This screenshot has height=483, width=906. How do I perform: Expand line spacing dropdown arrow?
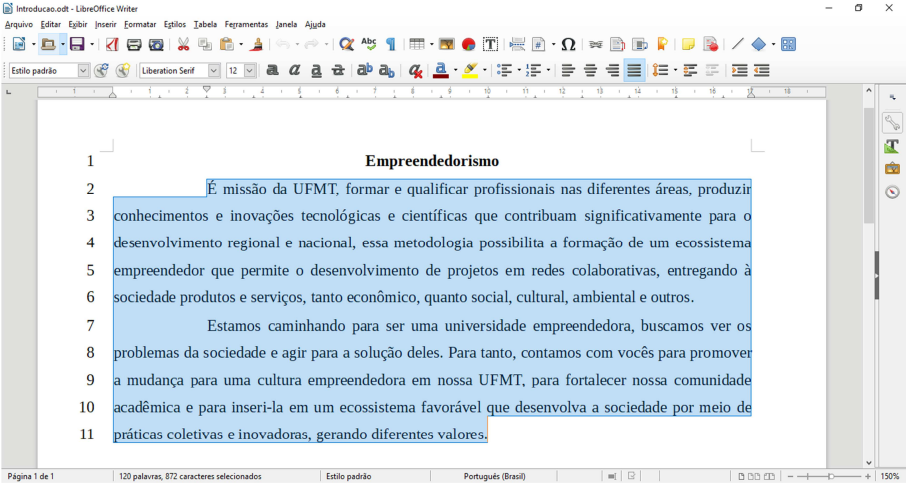[675, 70]
